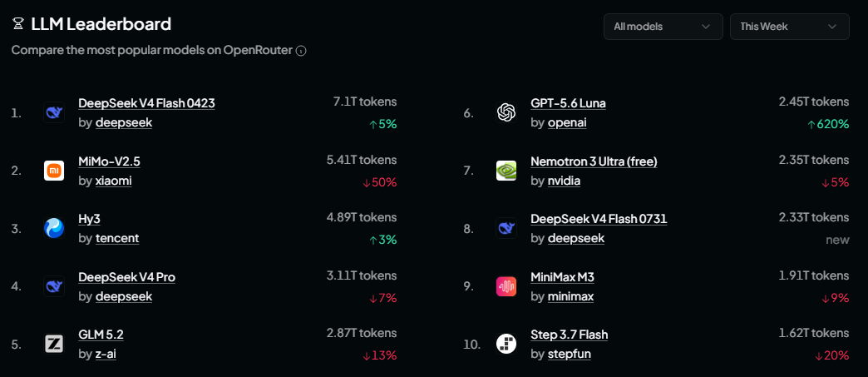Click the StepFun logo beside Step 3.7 Flash

click(x=506, y=344)
